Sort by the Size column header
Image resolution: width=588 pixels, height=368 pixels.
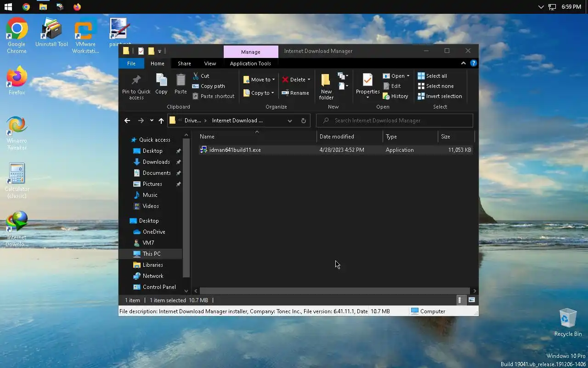(456, 137)
